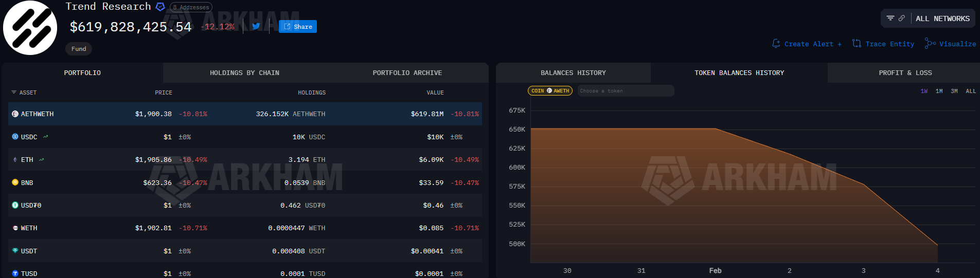Click the Fund tag label
The image size is (980, 278).
(79, 49)
